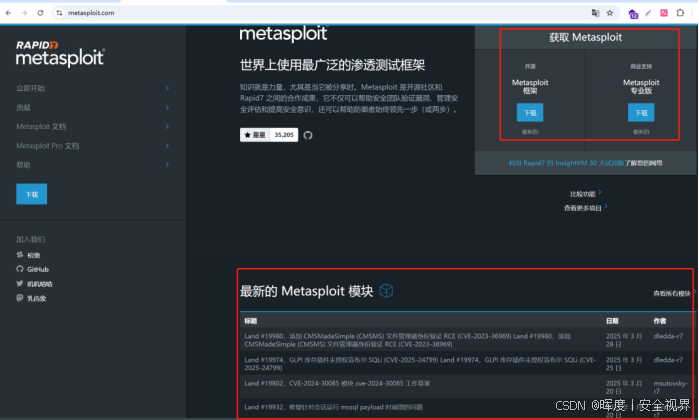The height and width of the screenshot is (420, 699).
Task: Click the 星星 star button
Action: click(255, 135)
